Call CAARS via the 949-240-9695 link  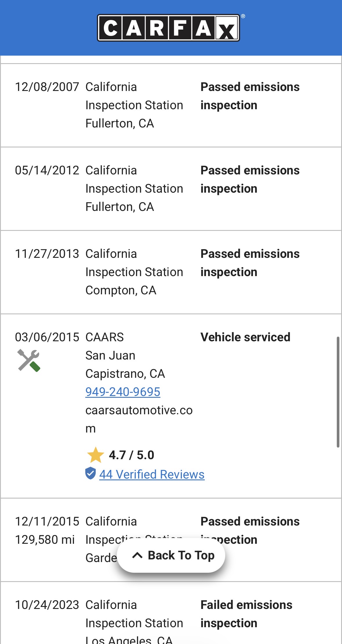pos(123,392)
